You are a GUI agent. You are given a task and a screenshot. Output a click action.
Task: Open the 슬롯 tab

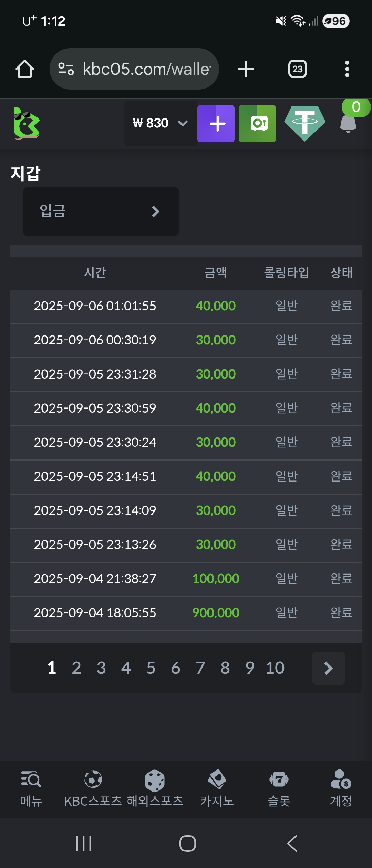pos(279,789)
